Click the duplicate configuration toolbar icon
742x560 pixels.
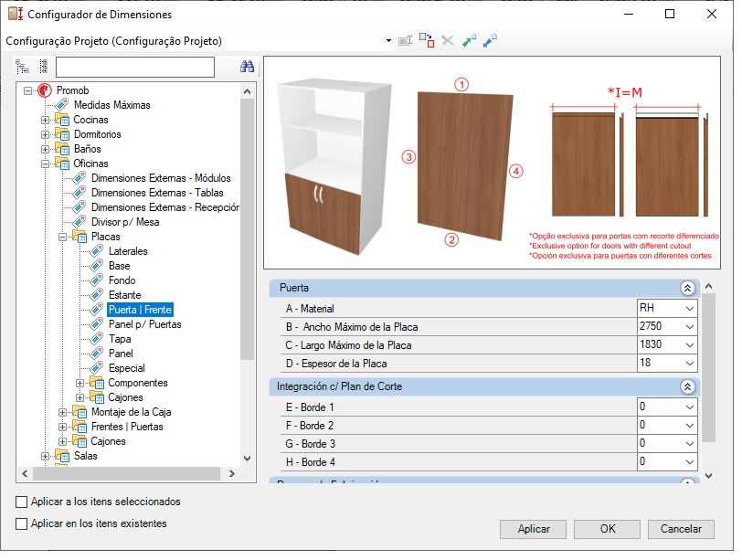(x=427, y=41)
